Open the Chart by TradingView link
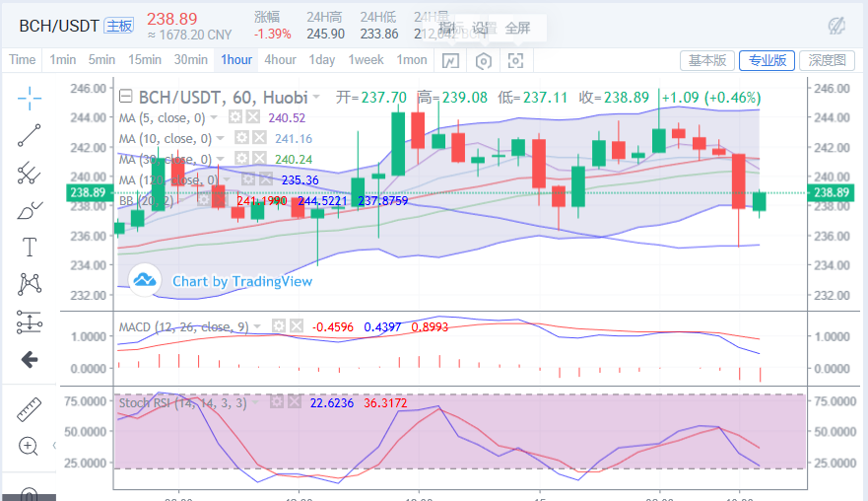Viewport: 868px width, 501px height. coord(242,281)
